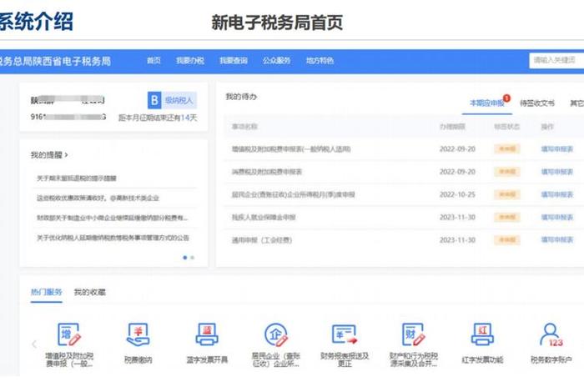Click the 残疾人就业保障金申报 item name
This screenshot has width=584, height=392.
click(x=264, y=217)
